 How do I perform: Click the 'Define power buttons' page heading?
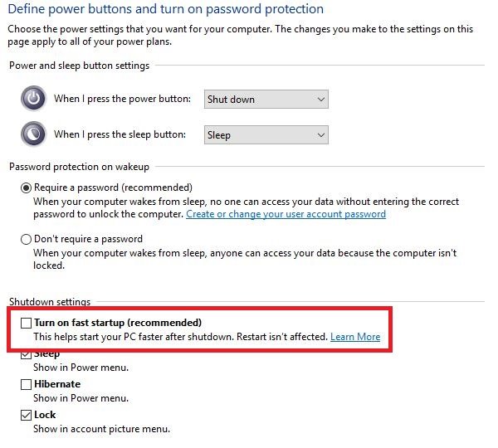[x=166, y=9]
